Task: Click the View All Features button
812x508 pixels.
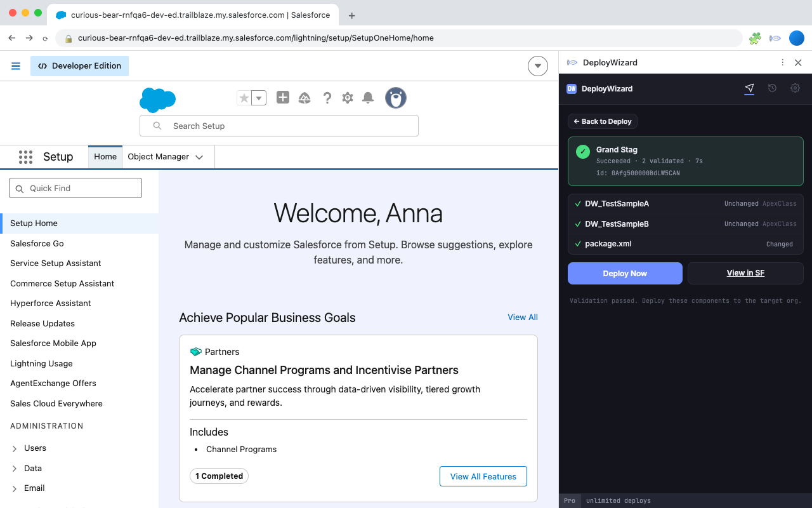Action: (x=483, y=476)
